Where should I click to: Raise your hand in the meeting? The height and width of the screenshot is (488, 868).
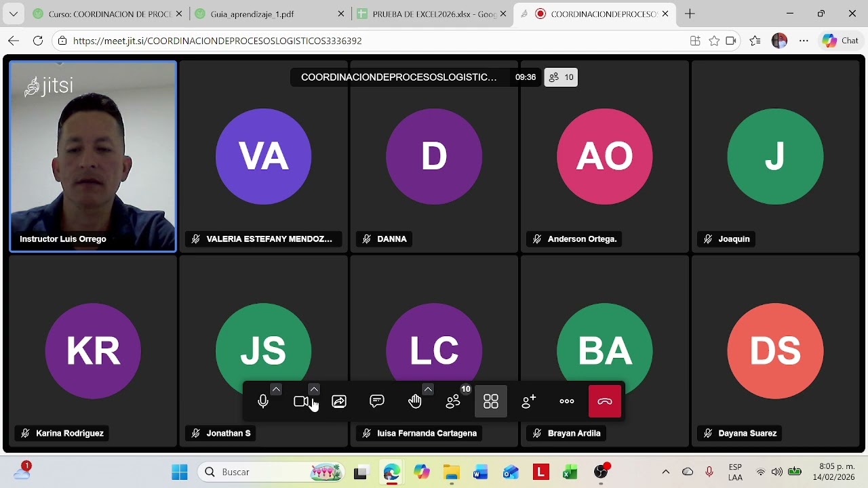pyautogui.click(x=415, y=401)
